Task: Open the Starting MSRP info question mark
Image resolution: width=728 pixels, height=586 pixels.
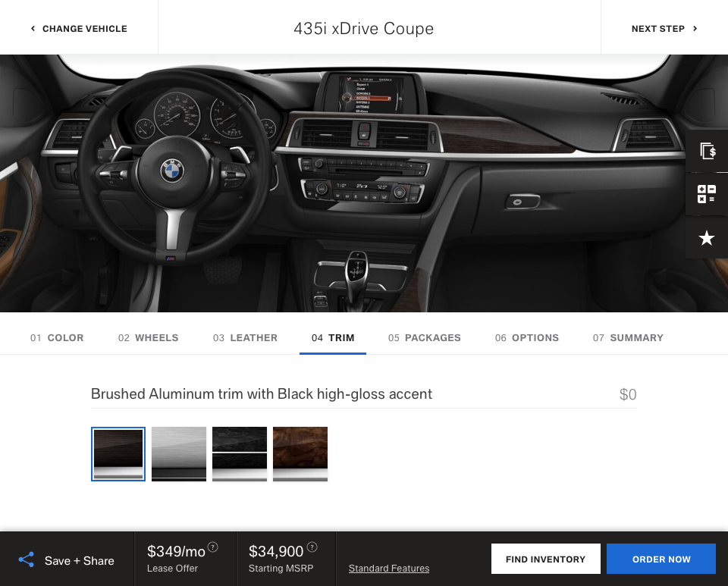Action: 312,547
